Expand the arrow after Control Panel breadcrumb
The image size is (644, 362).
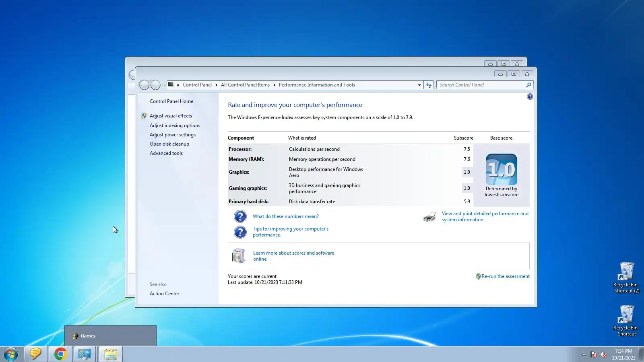tap(216, 85)
